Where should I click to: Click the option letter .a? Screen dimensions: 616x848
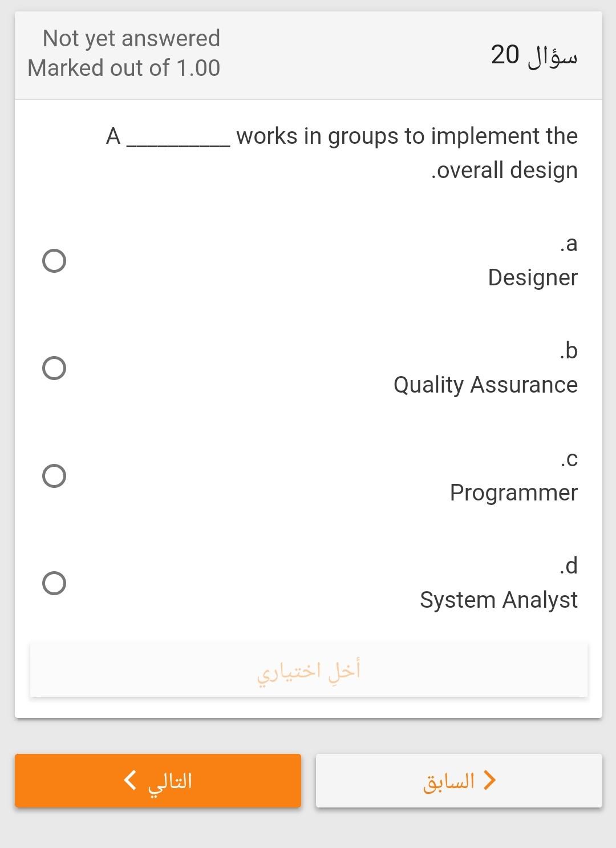tap(568, 245)
